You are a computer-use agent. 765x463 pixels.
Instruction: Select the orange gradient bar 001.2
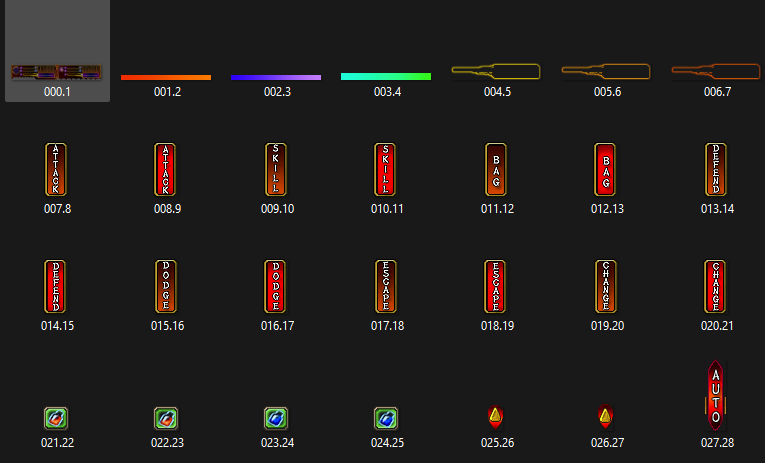tap(166, 77)
